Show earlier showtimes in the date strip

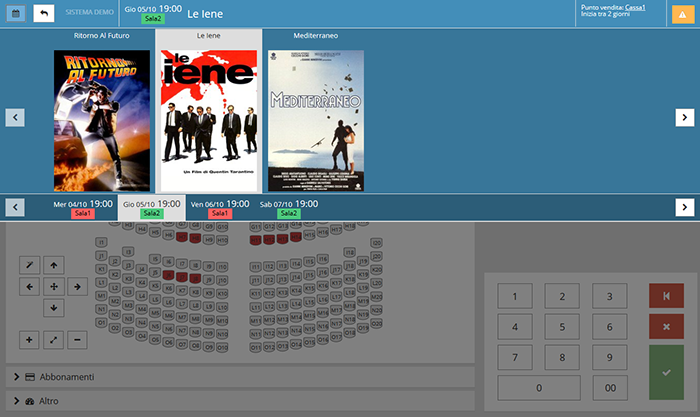click(15, 207)
